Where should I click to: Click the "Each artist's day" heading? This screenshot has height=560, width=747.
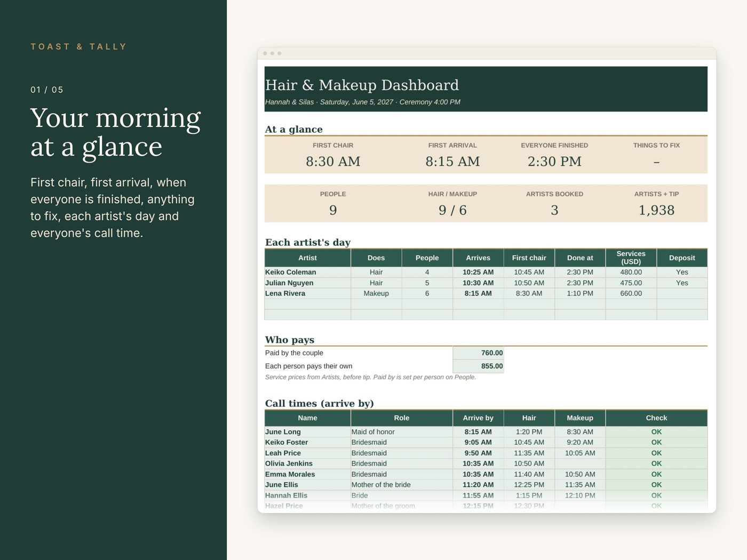[308, 242]
